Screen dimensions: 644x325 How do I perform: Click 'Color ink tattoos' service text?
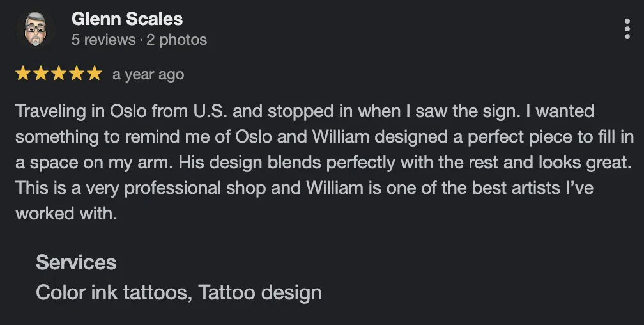(112, 292)
